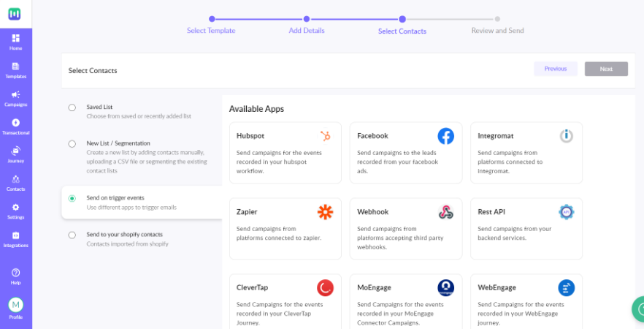
Task: Open the Home sidebar icon
Action: 15,38
